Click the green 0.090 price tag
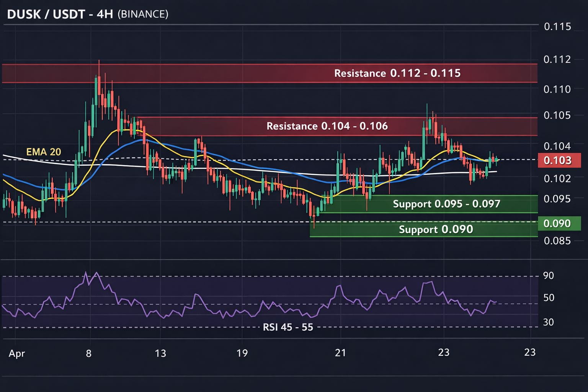The image size is (588, 392). coord(559,223)
